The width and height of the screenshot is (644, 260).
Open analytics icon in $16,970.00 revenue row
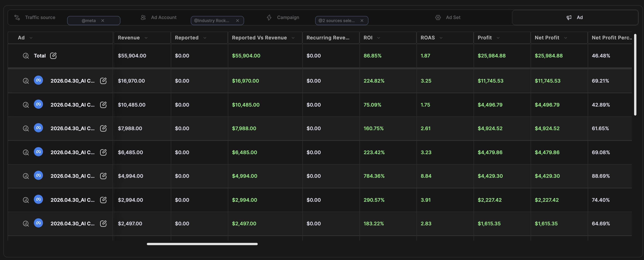tap(26, 81)
